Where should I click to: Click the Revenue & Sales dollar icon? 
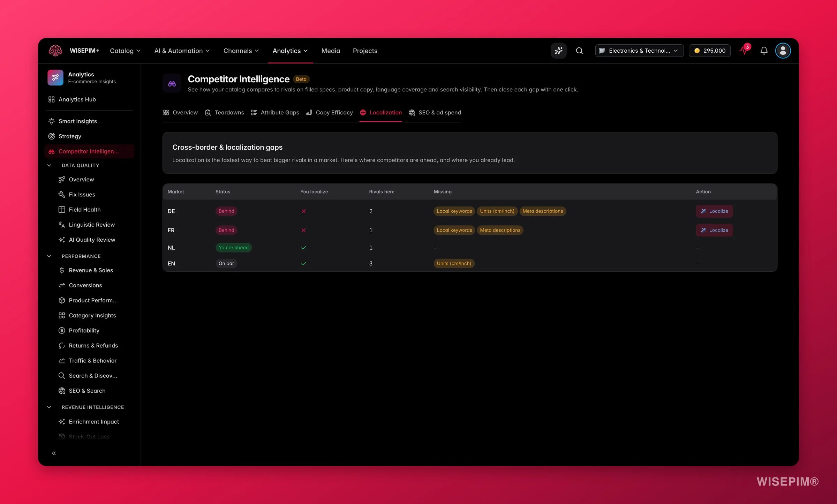pos(62,270)
